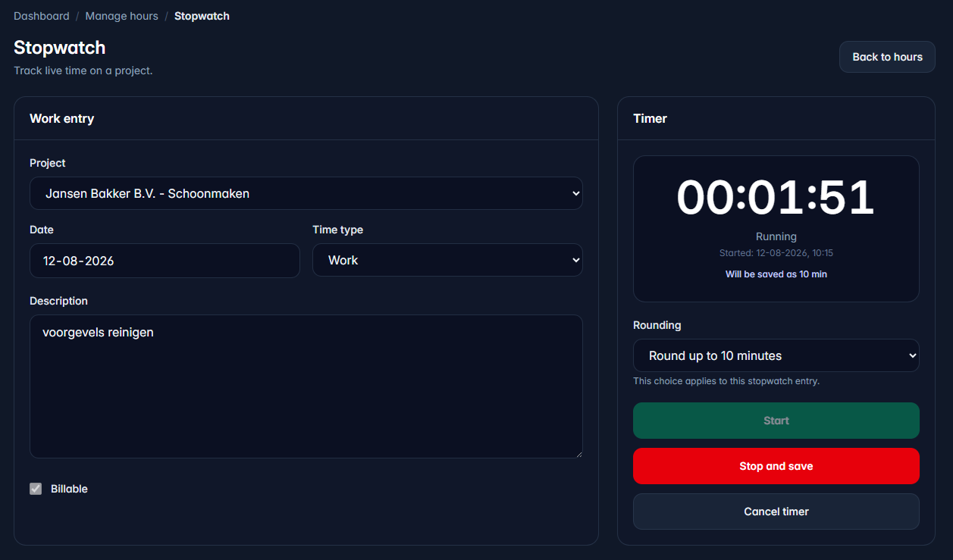
Task: Grab the Description resize handle corner
Action: [x=578, y=454]
